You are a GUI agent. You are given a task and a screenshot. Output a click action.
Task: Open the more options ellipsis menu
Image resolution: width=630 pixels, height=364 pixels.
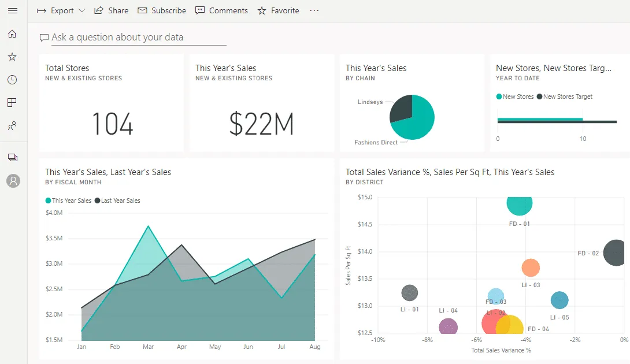coord(314,10)
